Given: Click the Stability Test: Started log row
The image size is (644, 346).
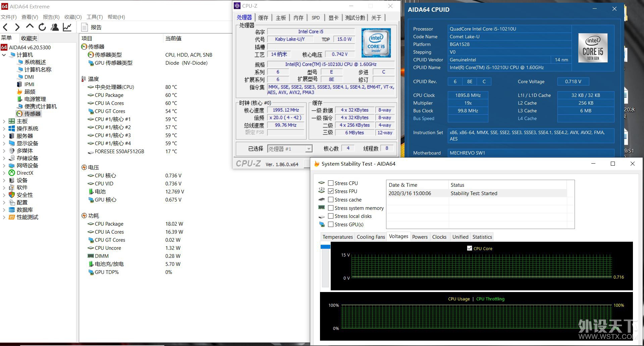Looking at the screenshot, I should (477, 193).
